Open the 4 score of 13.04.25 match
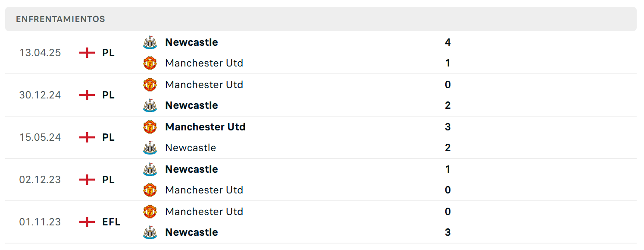 click(x=447, y=42)
